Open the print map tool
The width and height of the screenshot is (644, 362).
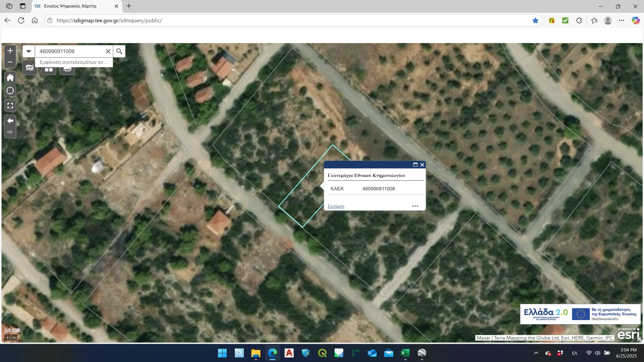pos(67,69)
